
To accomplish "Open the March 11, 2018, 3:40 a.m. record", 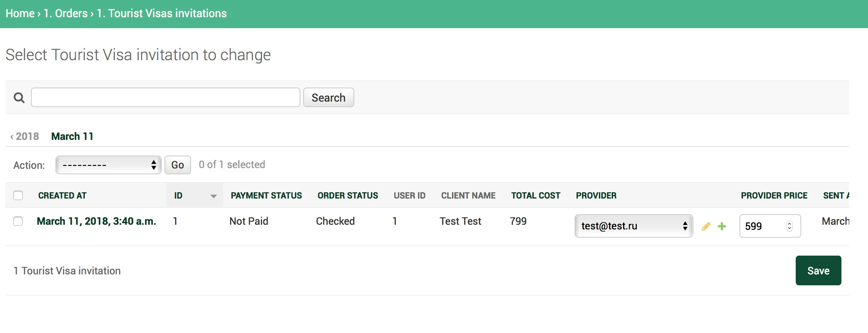I will point(96,221).
